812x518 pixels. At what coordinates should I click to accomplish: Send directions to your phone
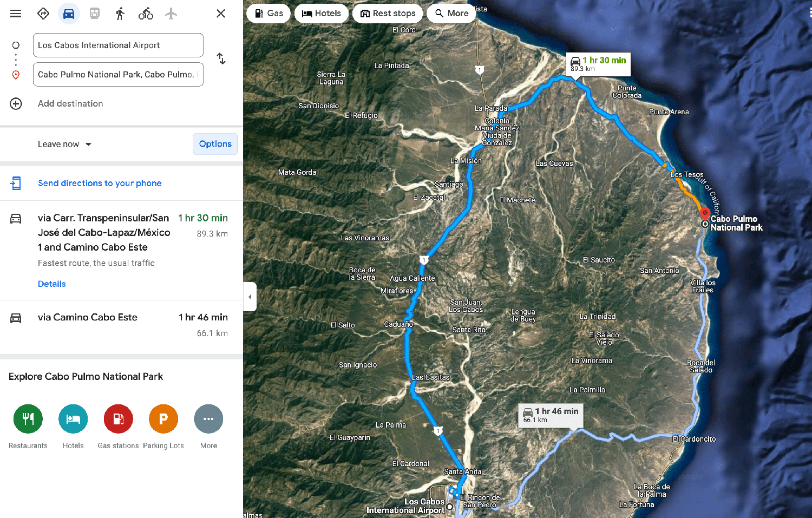click(100, 183)
